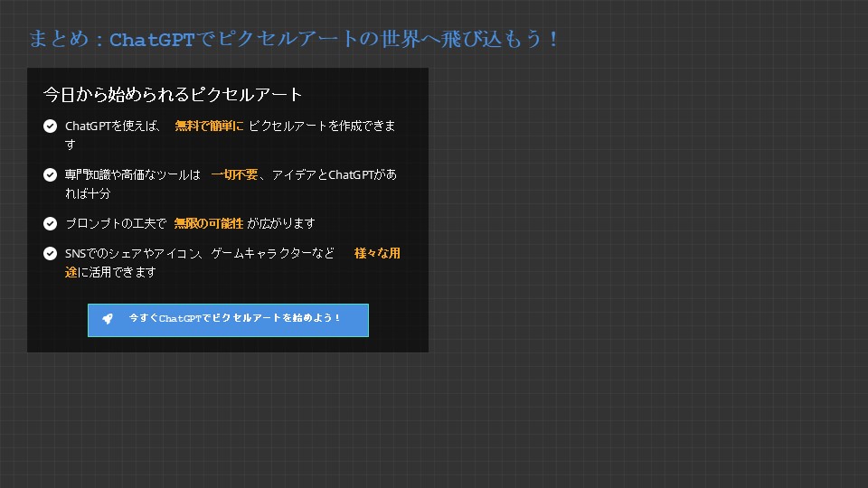Click the highlighted text 一切不要
The width and height of the screenshot is (868, 488).
click(x=234, y=174)
